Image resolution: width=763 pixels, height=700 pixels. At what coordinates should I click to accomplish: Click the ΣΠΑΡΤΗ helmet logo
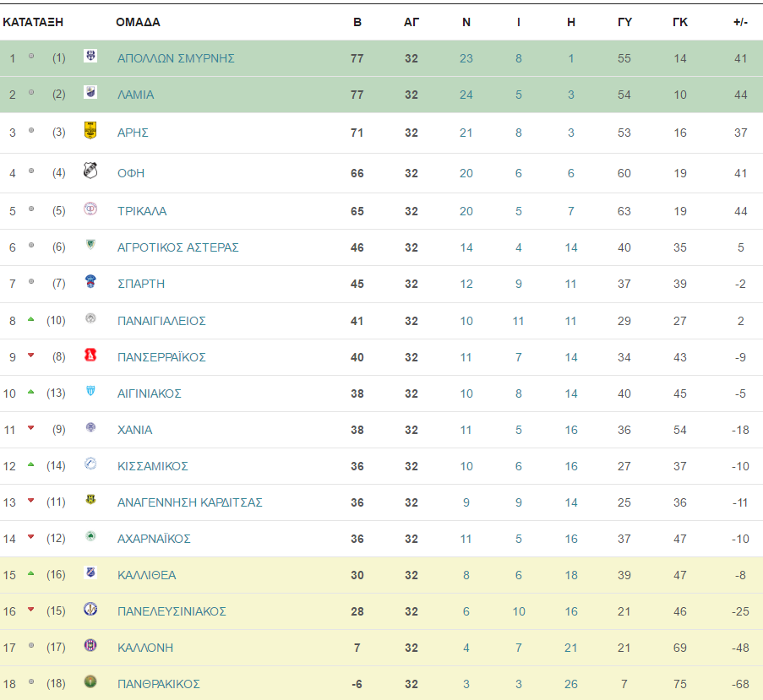90,281
